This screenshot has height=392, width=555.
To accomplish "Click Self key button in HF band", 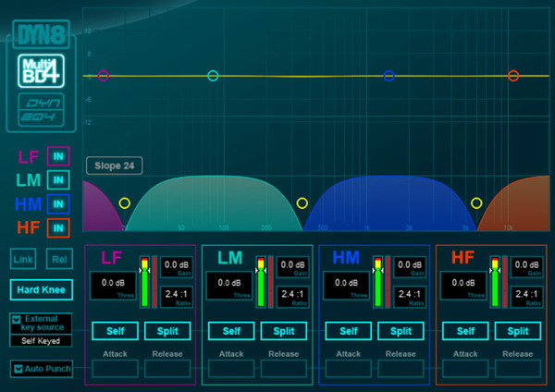I will point(465,331).
